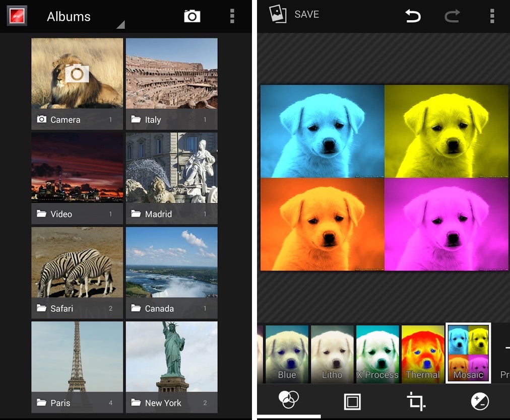Open the New York album thumbnail
Image resolution: width=510 pixels, height=420 pixels.
pyautogui.click(x=171, y=366)
